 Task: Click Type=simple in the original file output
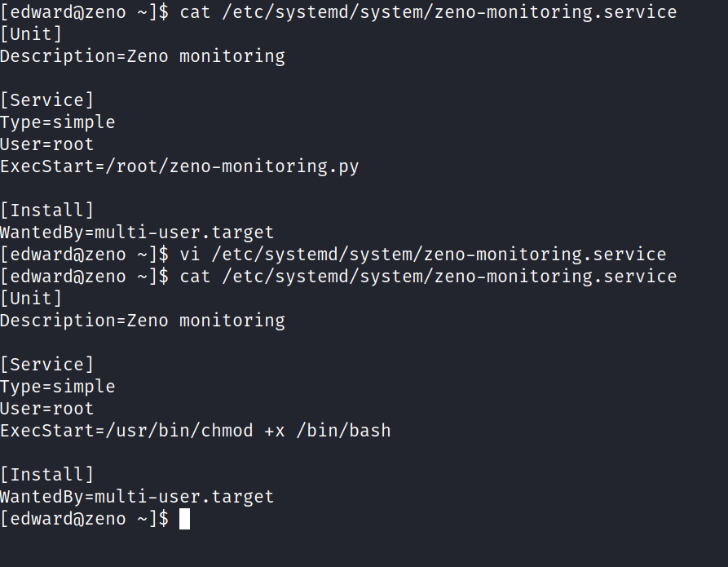click(x=58, y=122)
